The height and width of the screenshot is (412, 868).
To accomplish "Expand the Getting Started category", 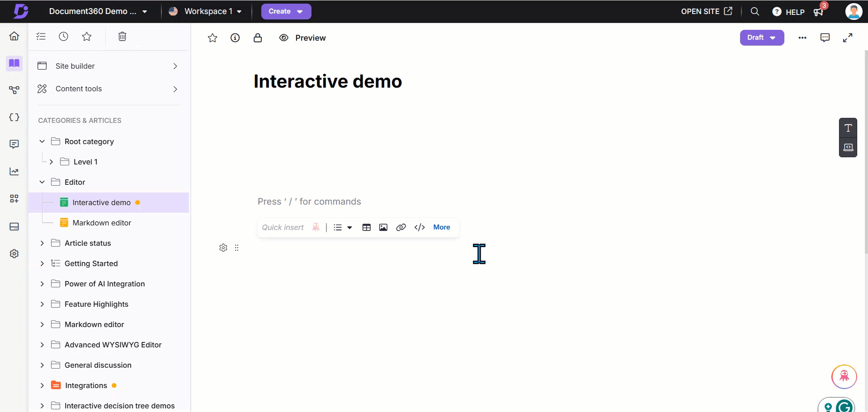I will (42, 263).
